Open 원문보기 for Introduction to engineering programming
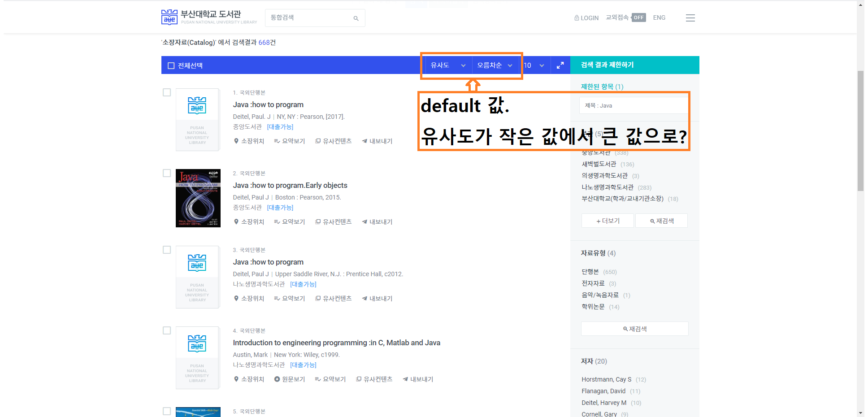The width and height of the screenshot is (868, 417). [290, 379]
